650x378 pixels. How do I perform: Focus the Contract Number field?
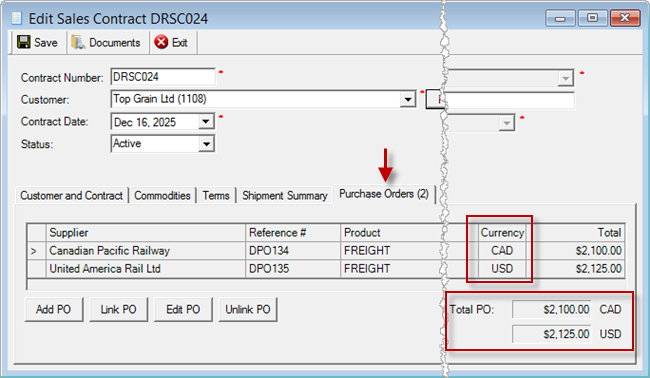click(x=163, y=77)
